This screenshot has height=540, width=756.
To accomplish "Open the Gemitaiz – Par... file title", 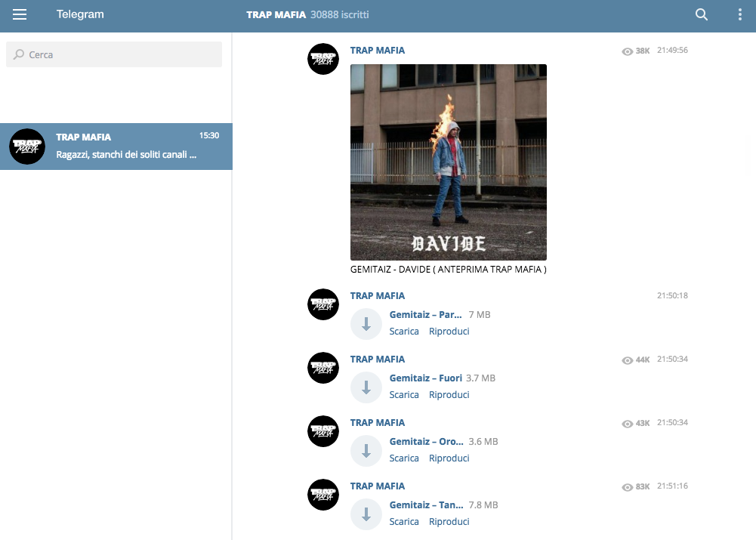I will (426, 315).
